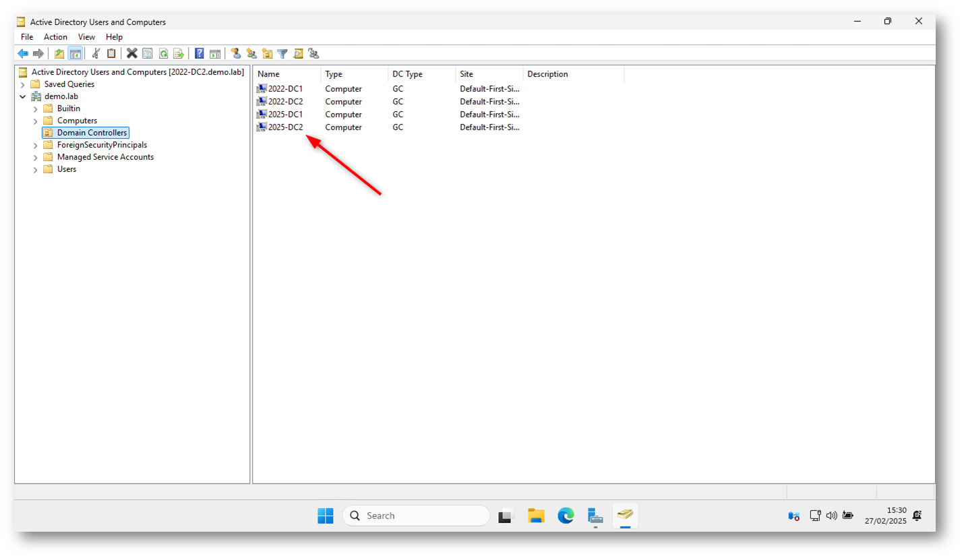Select the root Active Directory Users and Computers node
Viewport: 964px width, 560px height.
tap(138, 72)
